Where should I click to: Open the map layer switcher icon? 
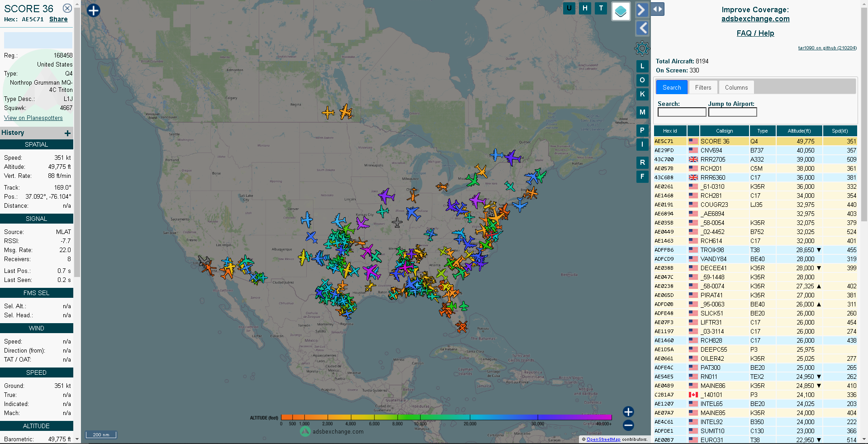(x=621, y=11)
